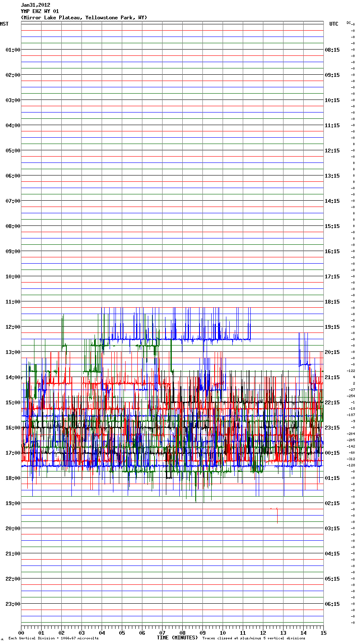Click the UTC time label "01:15"

pos(332,478)
